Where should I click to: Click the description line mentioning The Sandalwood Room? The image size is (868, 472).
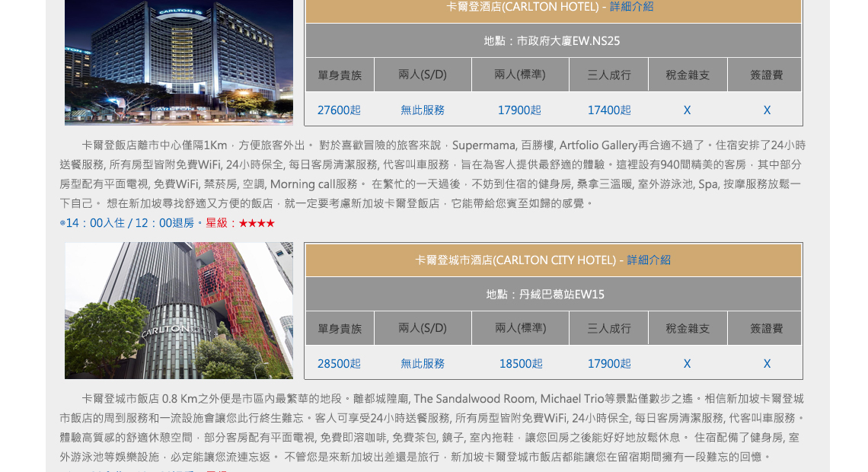pyautogui.click(x=442, y=399)
